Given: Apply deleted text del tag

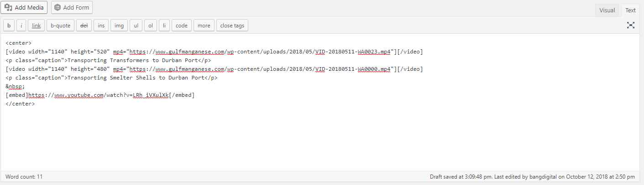Looking at the screenshot, I should (x=84, y=26).
